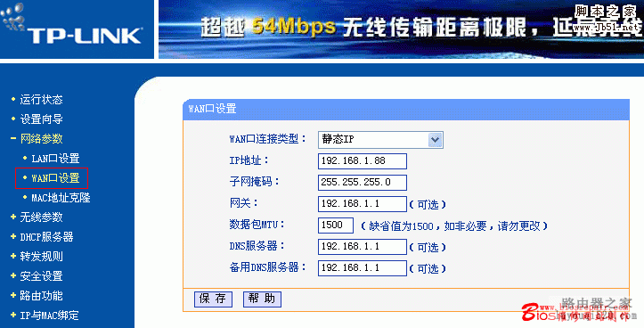Collapse the 网络参数 menu section

tap(37, 138)
